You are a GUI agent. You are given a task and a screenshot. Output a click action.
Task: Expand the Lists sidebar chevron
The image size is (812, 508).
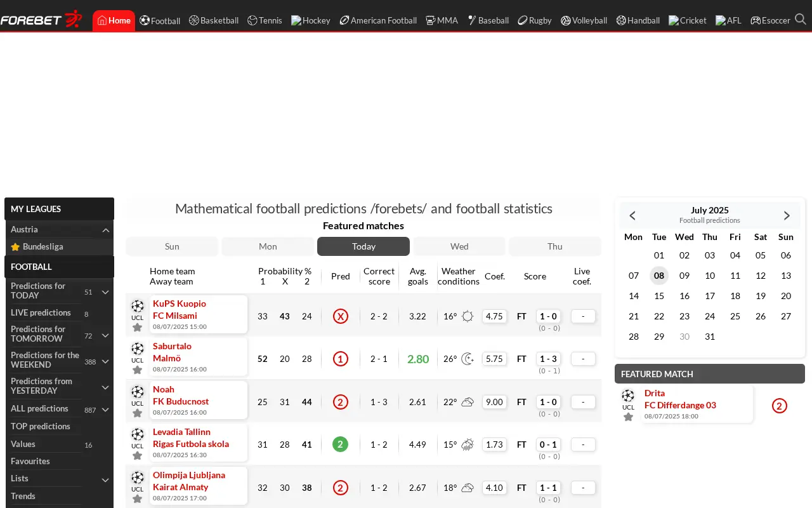click(106, 480)
